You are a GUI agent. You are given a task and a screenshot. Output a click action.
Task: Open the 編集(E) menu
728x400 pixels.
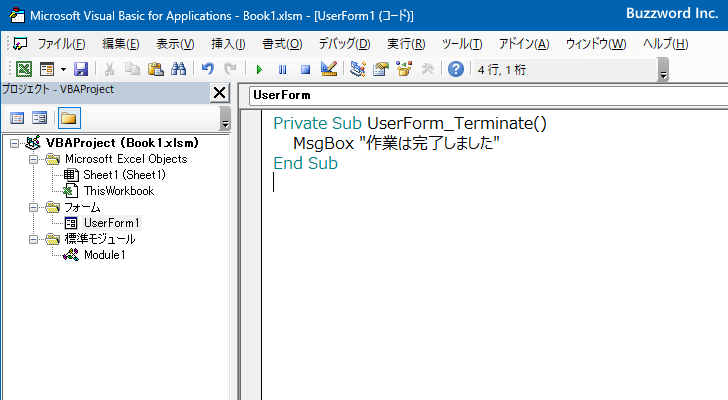click(121, 44)
